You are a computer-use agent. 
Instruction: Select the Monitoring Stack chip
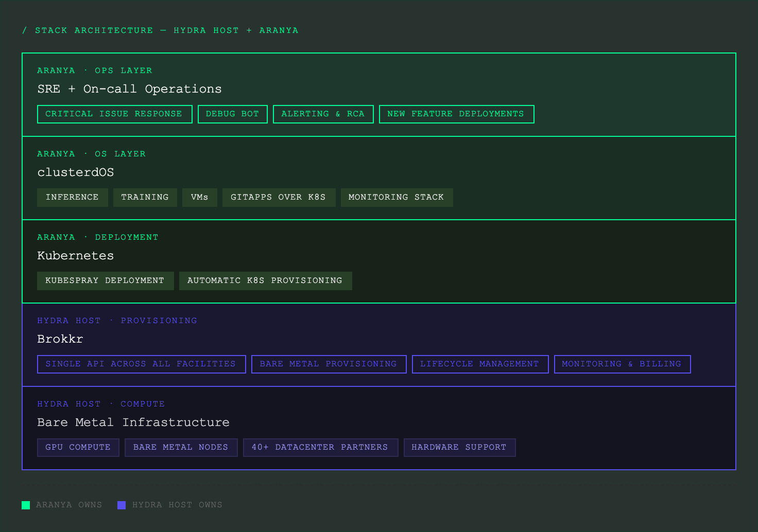pos(397,198)
